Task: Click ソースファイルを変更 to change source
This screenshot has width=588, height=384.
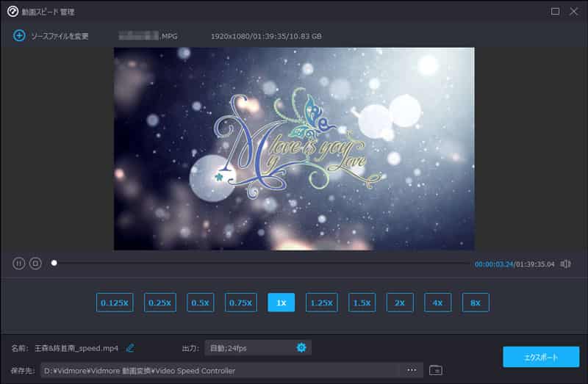Action: tap(60, 36)
